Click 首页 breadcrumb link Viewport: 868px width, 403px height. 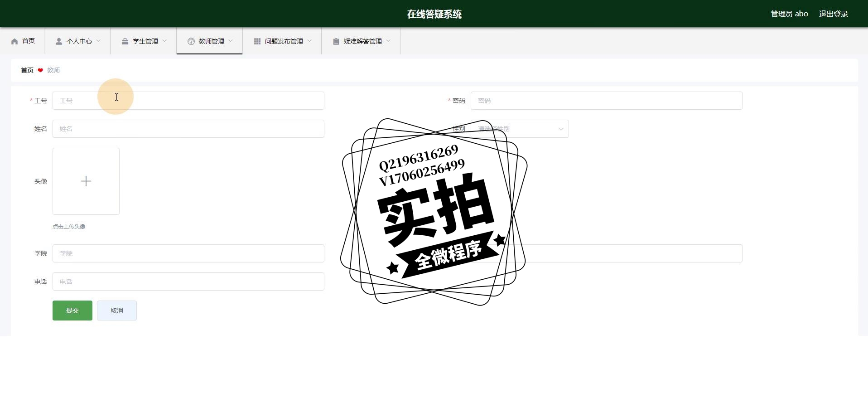27,70
